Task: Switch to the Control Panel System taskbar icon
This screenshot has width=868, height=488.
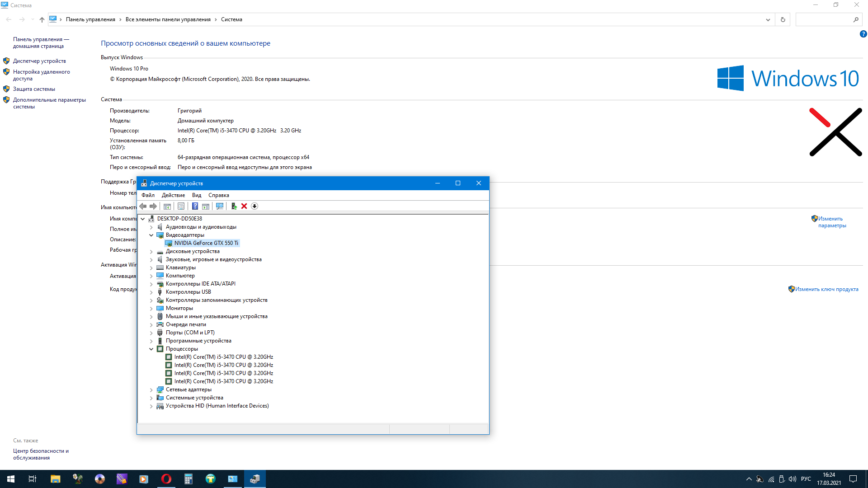Action: (x=233, y=479)
